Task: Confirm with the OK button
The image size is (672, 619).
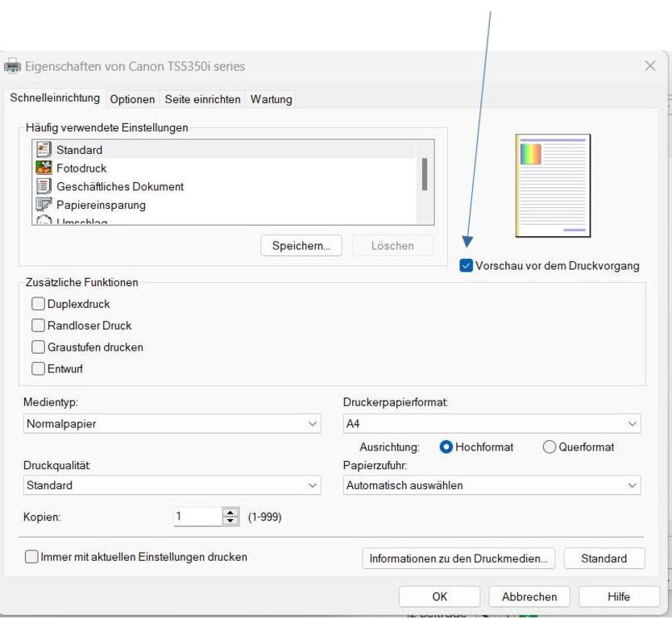Action: click(440, 596)
